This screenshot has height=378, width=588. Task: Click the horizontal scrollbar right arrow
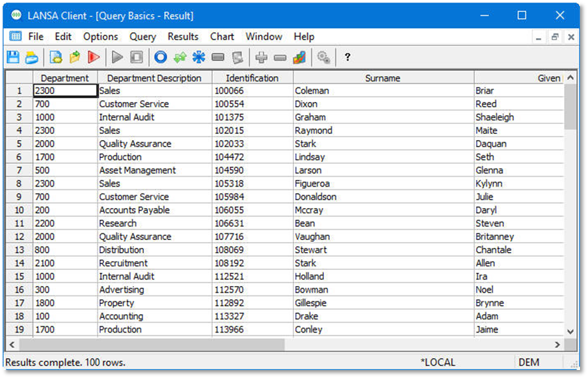coord(557,345)
